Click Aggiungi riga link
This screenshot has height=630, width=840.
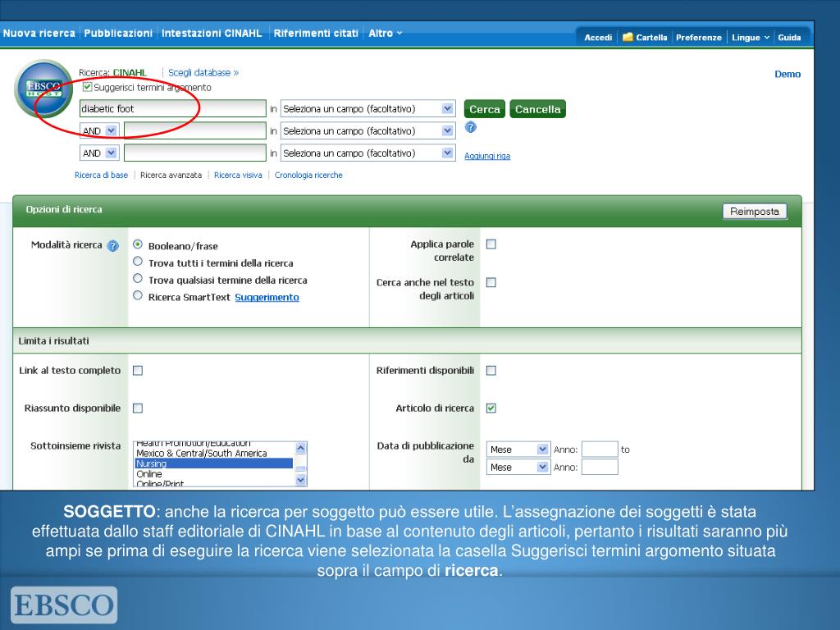(487, 156)
